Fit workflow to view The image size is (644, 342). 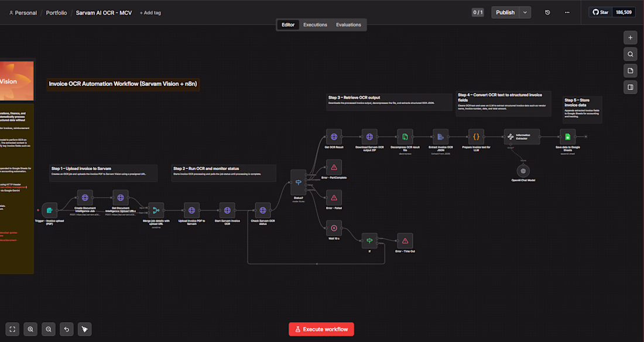tap(12, 329)
